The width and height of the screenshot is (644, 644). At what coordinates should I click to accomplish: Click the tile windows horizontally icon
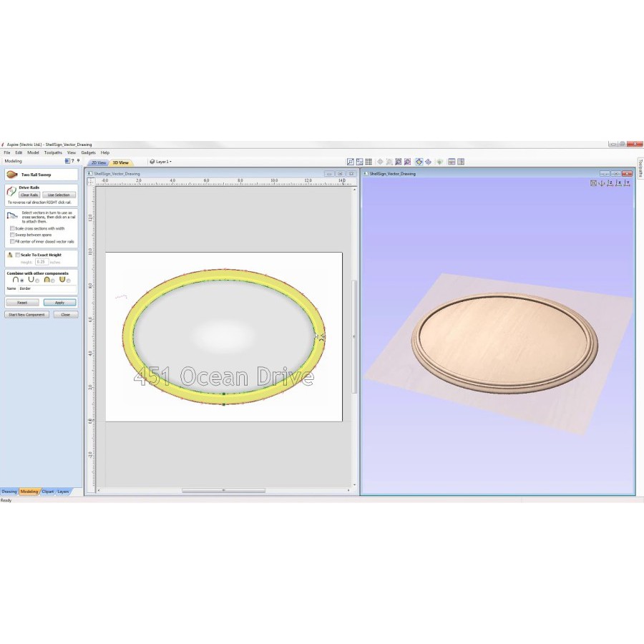point(452,162)
